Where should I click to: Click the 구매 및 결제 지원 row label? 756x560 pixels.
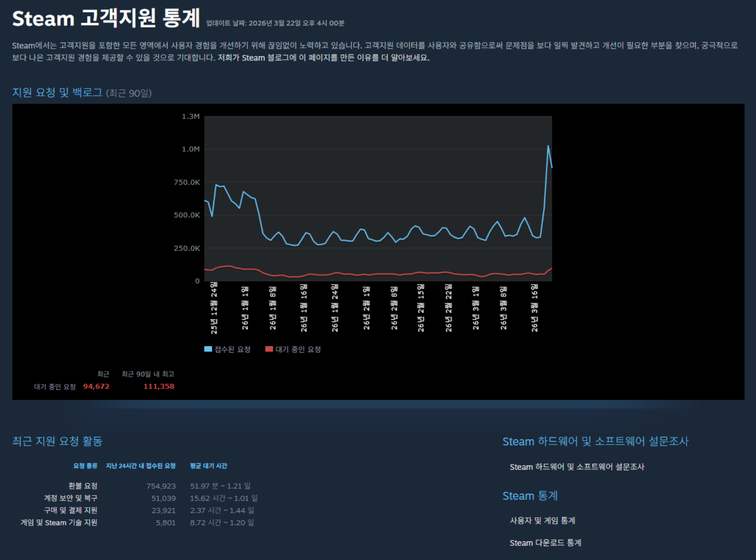pyautogui.click(x=70, y=511)
